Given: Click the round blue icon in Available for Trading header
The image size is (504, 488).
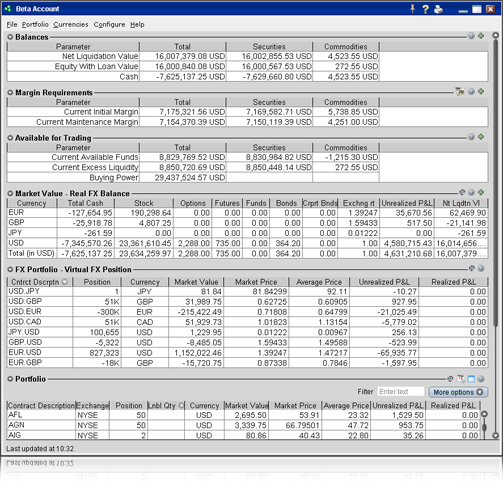Looking at the screenshot, I should (x=471, y=137).
